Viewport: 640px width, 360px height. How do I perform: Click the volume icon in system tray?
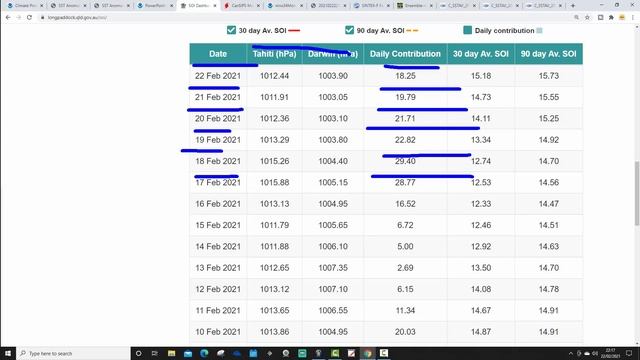[x=595, y=353]
